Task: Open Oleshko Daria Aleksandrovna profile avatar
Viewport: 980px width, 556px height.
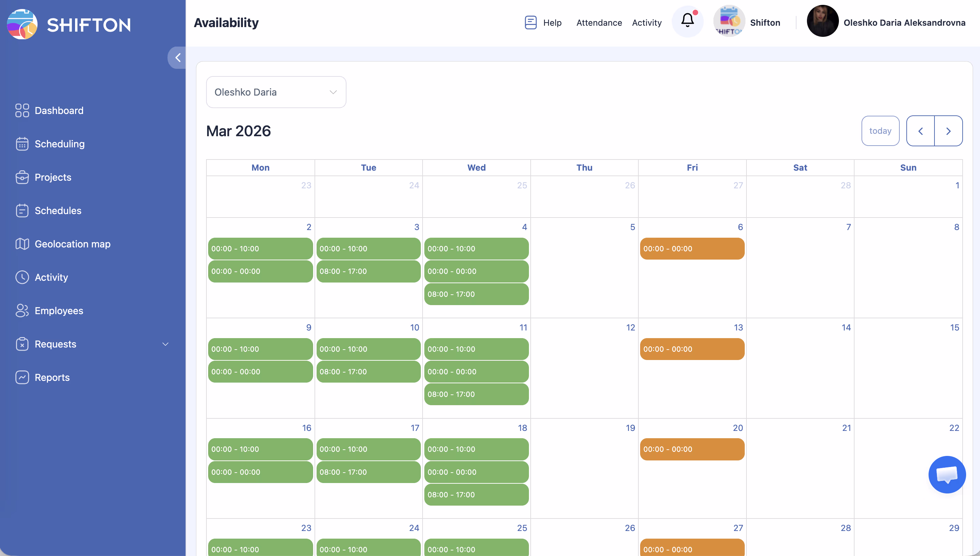Action: pos(822,22)
